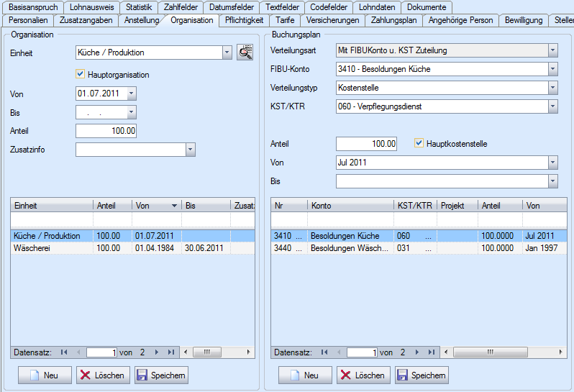Click the Projekt column header

coord(457,206)
